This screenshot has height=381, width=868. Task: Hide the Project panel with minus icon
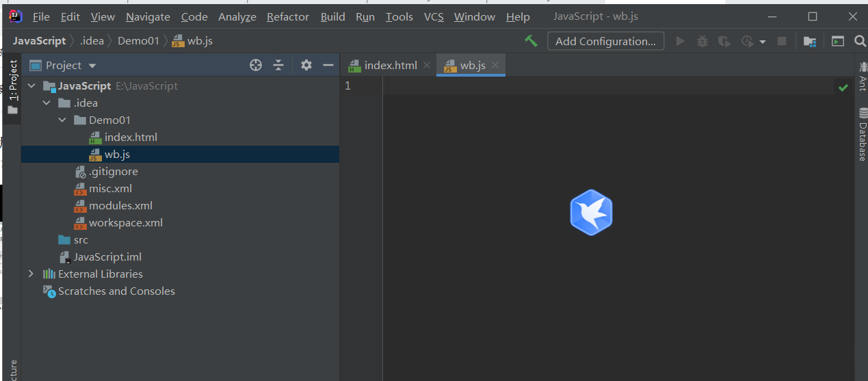[x=328, y=65]
